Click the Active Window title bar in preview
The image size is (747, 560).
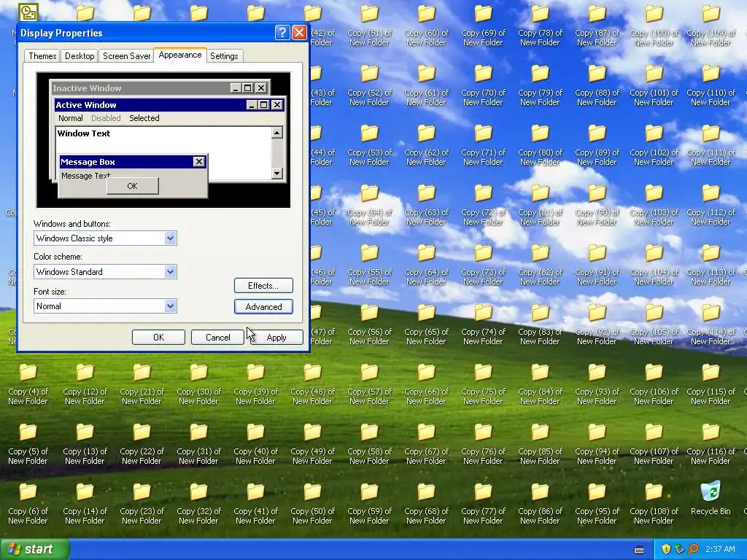169,105
